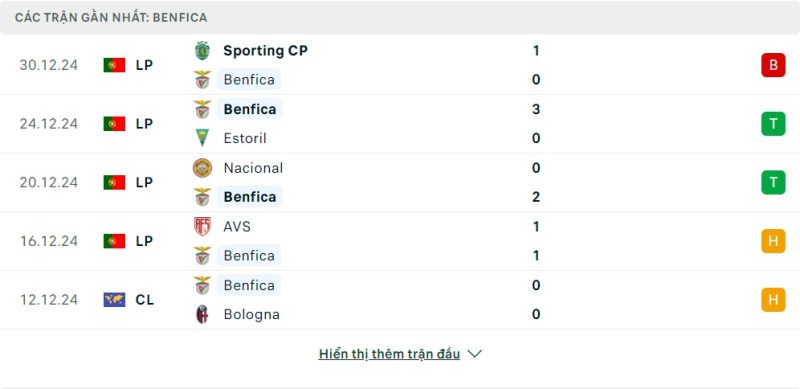
Task: Expand list with the chevron arrow
Action: tap(474, 354)
